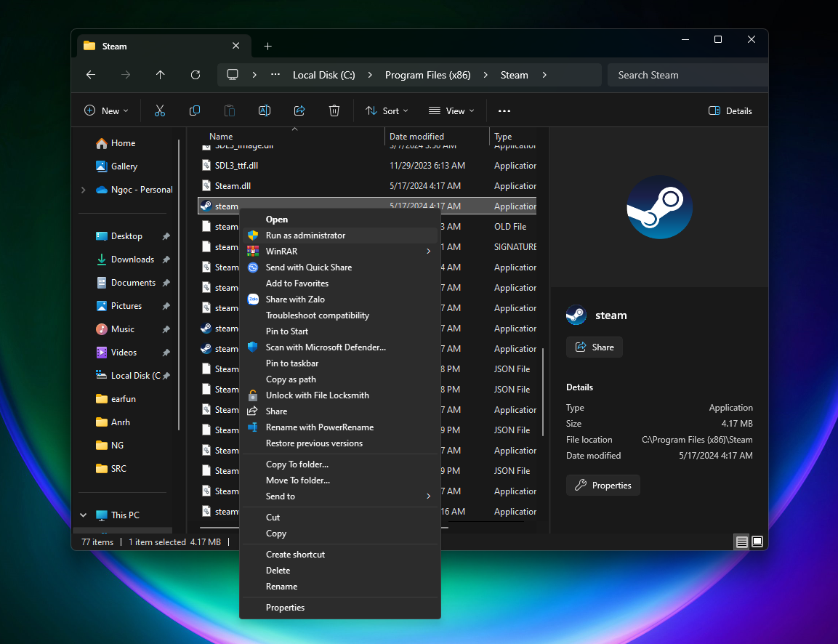Screen dimensions: 838x644
Task: Open the View dropdown
Action: pos(451,110)
